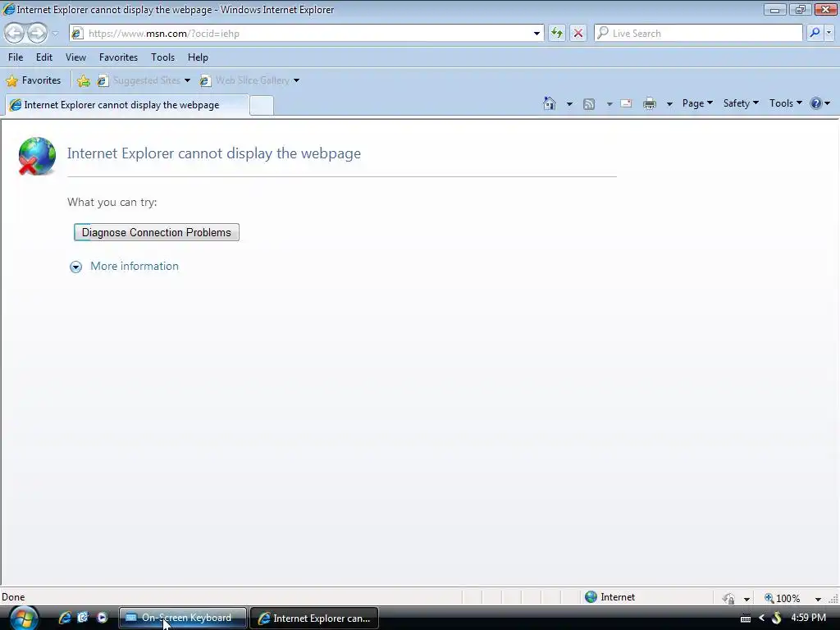Open a new blank tab
Viewport: 840px width, 630px height.
262,105
